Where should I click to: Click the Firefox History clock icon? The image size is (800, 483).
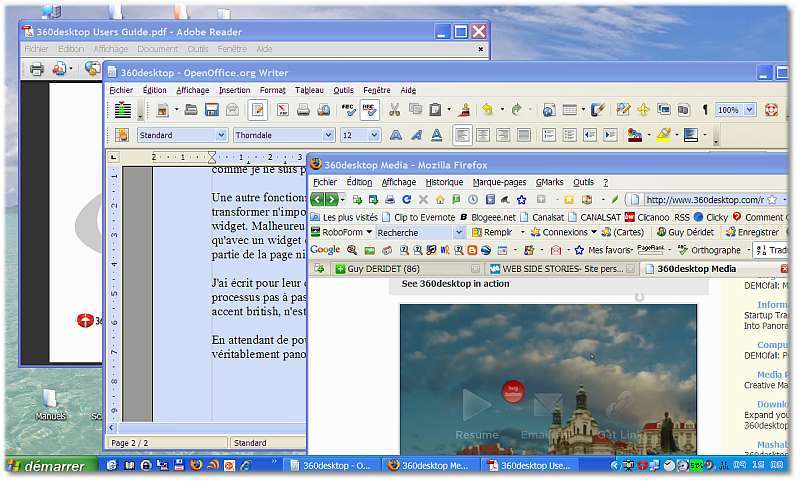473,199
